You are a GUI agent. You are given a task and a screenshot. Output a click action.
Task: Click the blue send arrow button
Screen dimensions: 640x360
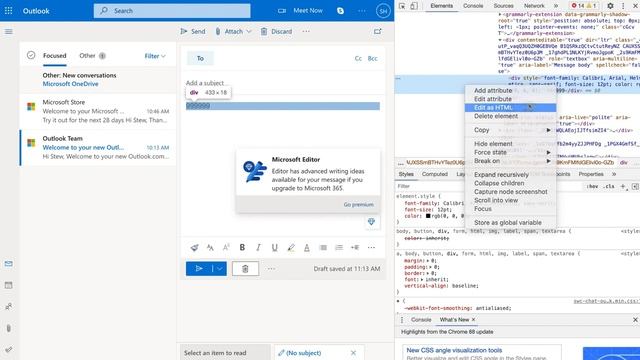tap(199, 269)
